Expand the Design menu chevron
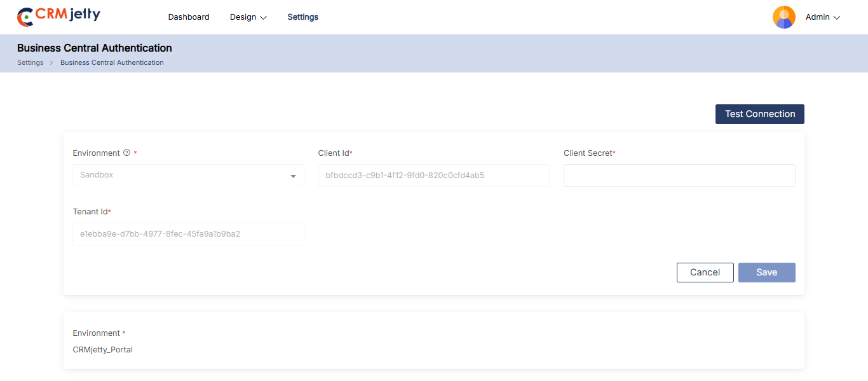The width and height of the screenshot is (868, 381). (264, 18)
